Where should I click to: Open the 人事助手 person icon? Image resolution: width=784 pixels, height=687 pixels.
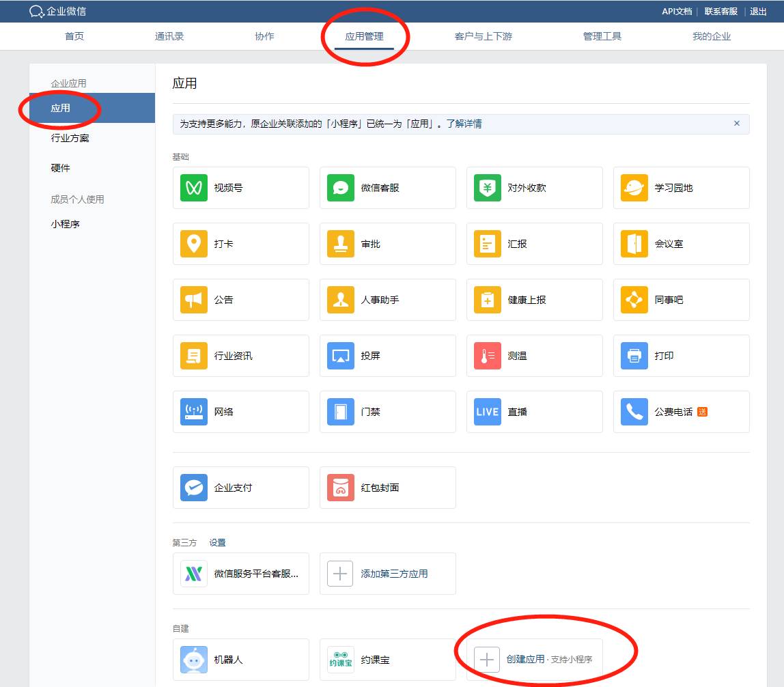341,300
